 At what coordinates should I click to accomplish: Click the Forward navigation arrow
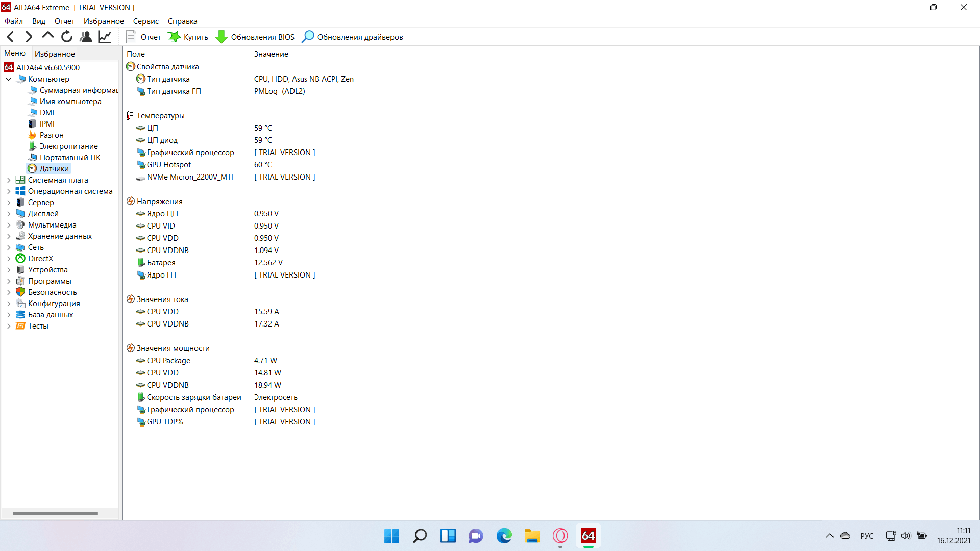point(29,37)
